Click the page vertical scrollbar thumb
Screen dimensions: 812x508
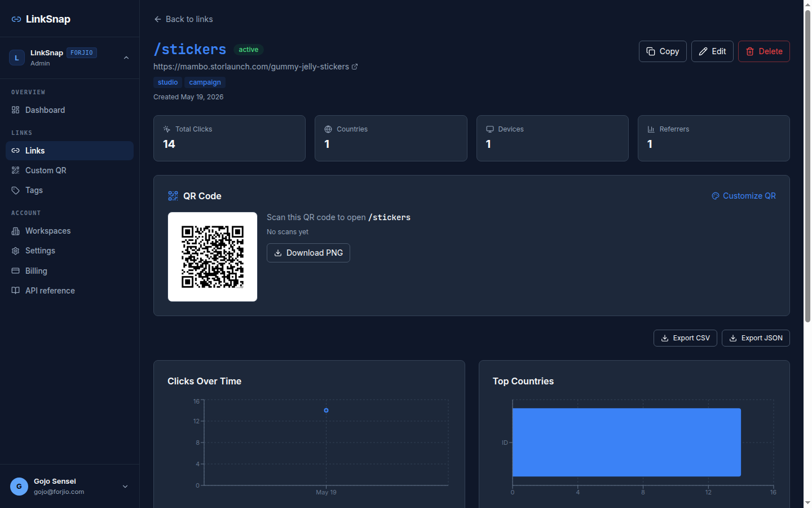point(807,167)
